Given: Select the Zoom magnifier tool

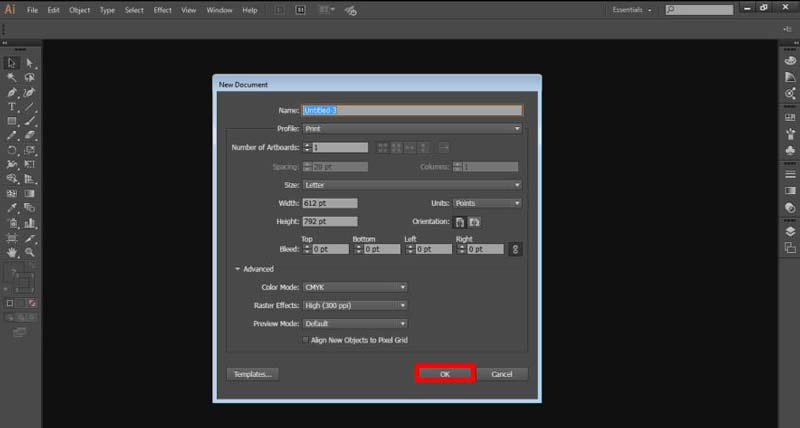Looking at the screenshot, I should point(30,253).
